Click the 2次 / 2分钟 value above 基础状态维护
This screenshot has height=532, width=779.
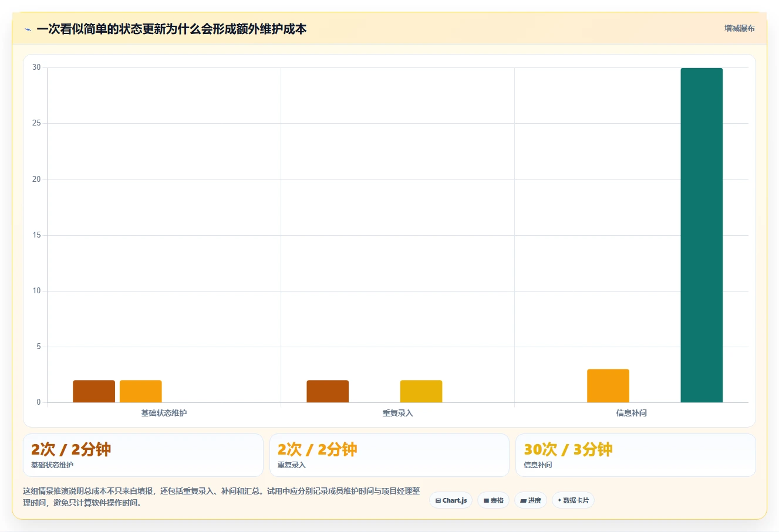pyautogui.click(x=71, y=449)
